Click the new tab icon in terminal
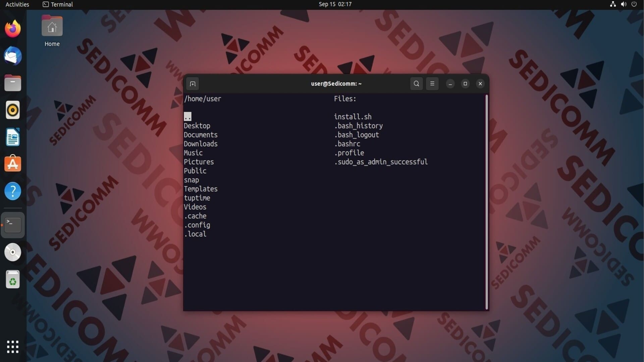The width and height of the screenshot is (644, 362). [193, 84]
